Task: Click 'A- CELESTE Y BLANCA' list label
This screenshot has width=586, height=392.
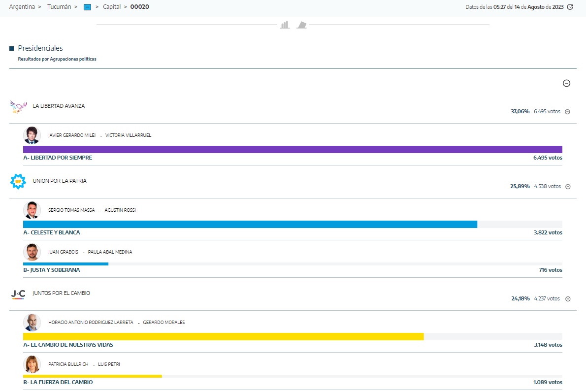Action: tap(52, 232)
